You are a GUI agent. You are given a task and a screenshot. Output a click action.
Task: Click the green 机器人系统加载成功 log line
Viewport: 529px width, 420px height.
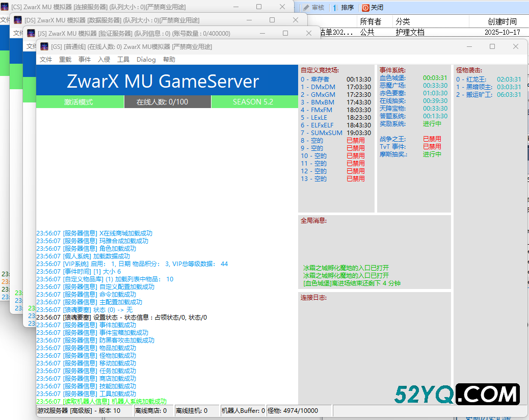coord(101,402)
